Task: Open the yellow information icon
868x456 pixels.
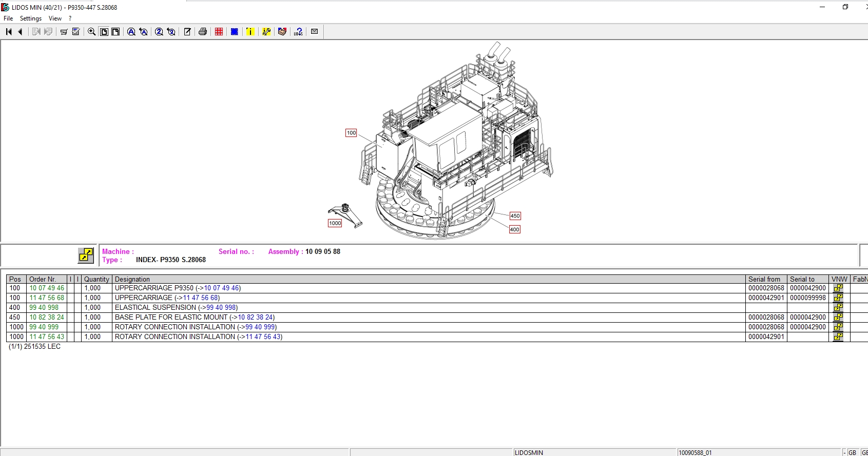Action: point(250,32)
